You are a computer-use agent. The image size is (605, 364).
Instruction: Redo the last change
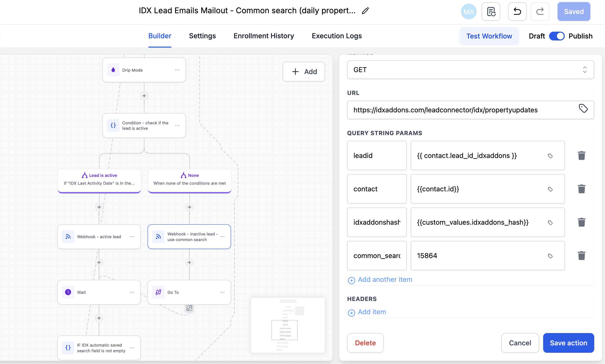[540, 12]
